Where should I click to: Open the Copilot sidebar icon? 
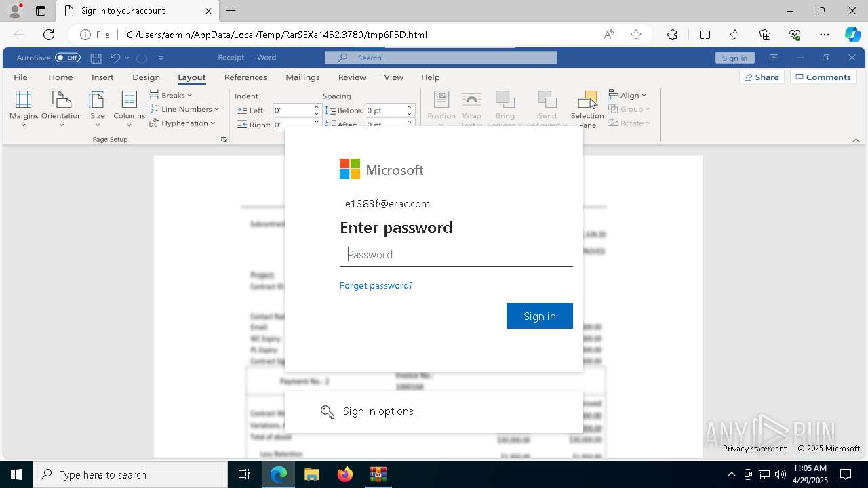852,35
